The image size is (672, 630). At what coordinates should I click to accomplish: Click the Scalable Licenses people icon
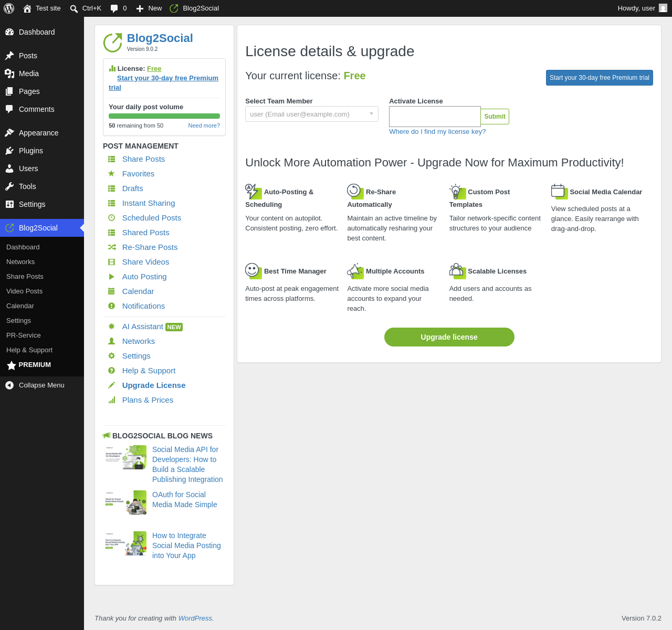(457, 271)
